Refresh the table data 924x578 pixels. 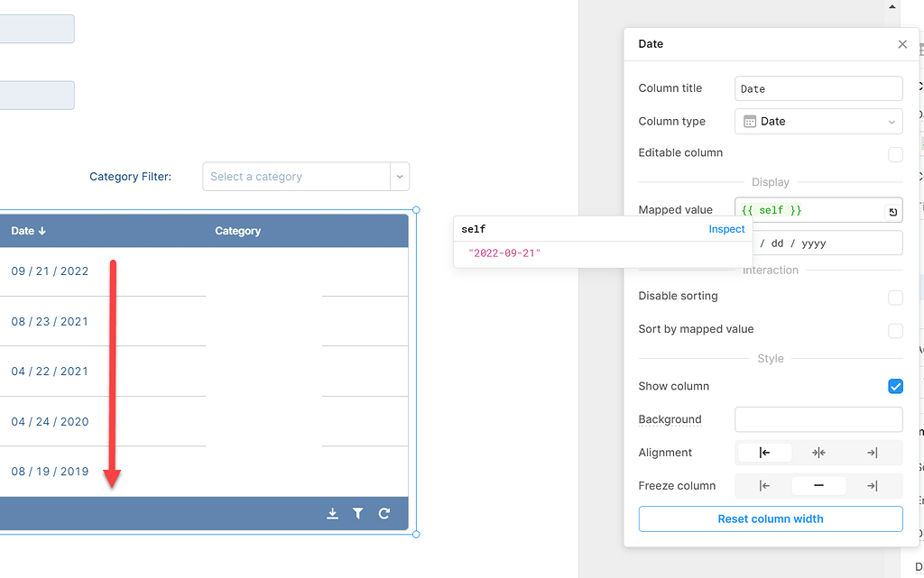tap(383, 512)
